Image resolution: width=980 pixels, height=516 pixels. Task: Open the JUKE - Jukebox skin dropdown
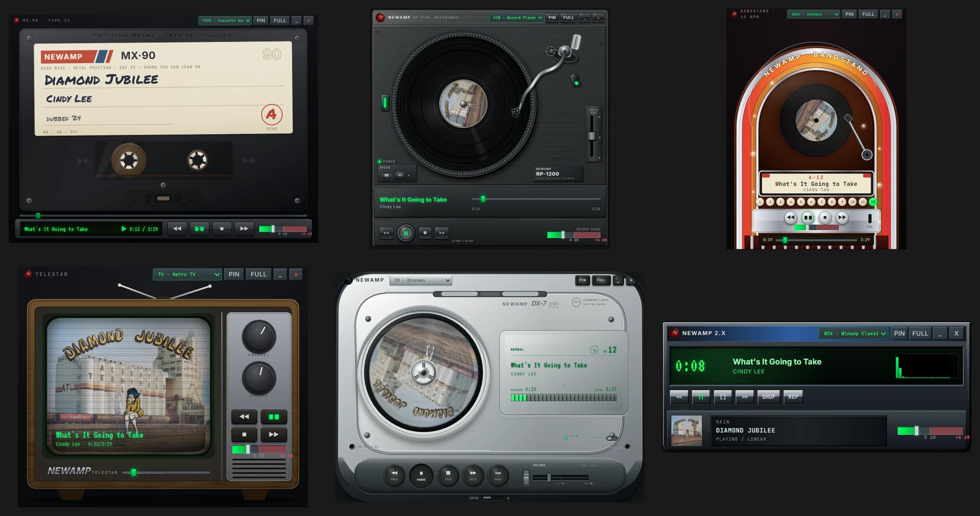(813, 14)
